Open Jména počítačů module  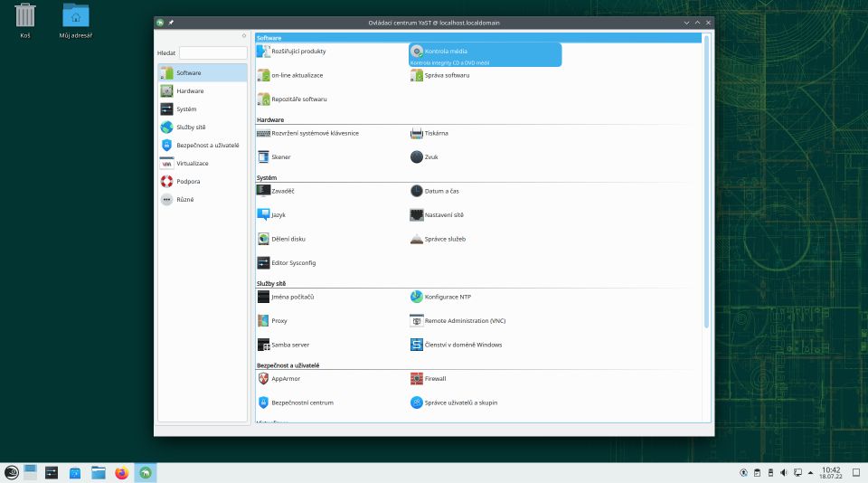click(x=286, y=297)
